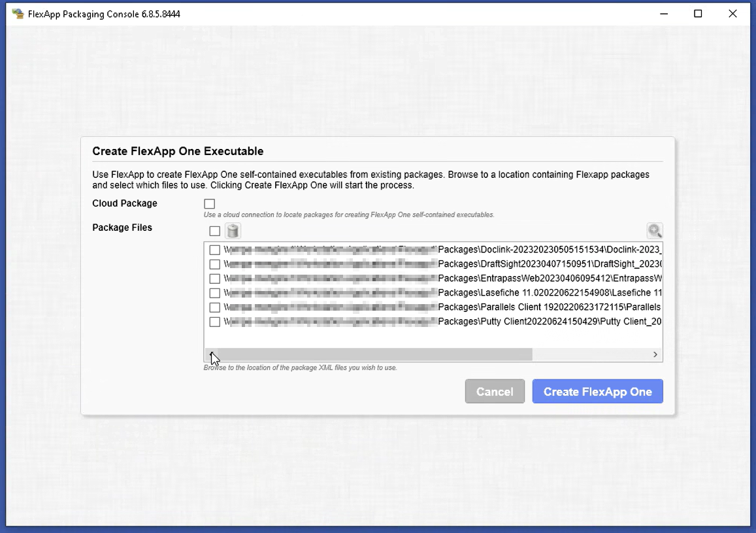The width and height of the screenshot is (756, 533).
Task: Select the EntrapassWeb20230406095412 package path text
Action: [442, 279]
